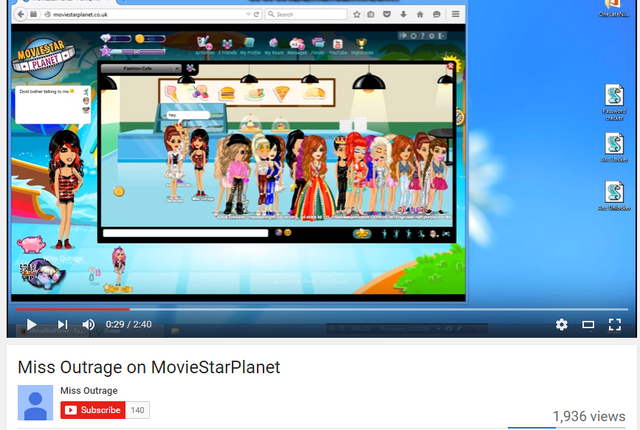Screen dimensions: 640x430
Task: Click the moviestarplanet.co.uk address bar
Action: click(x=147, y=14)
